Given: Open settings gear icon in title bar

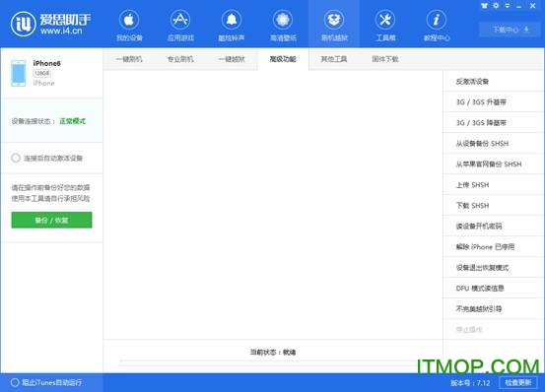Looking at the screenshot, I should point(496,6).
